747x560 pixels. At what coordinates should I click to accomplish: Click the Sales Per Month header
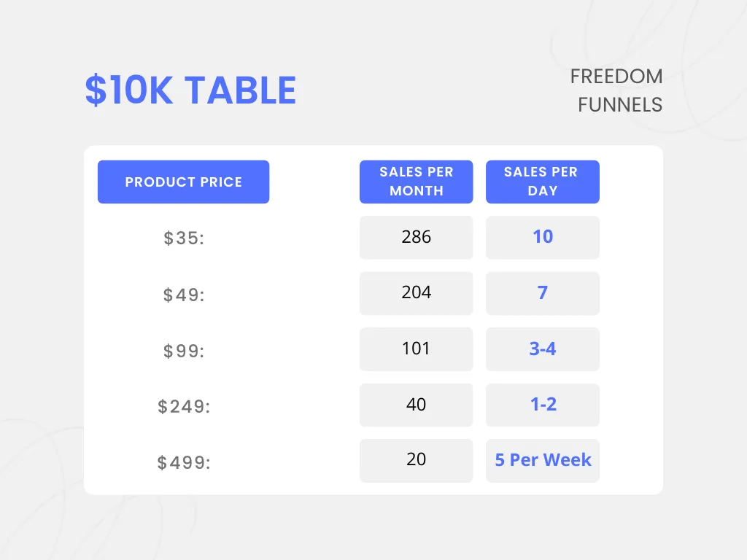416,182
